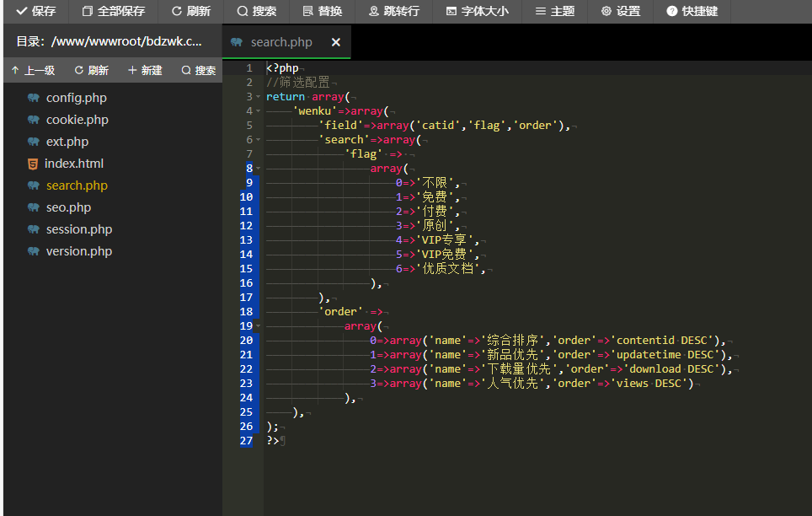Close the search.php tab

click(x=336, y=40)
